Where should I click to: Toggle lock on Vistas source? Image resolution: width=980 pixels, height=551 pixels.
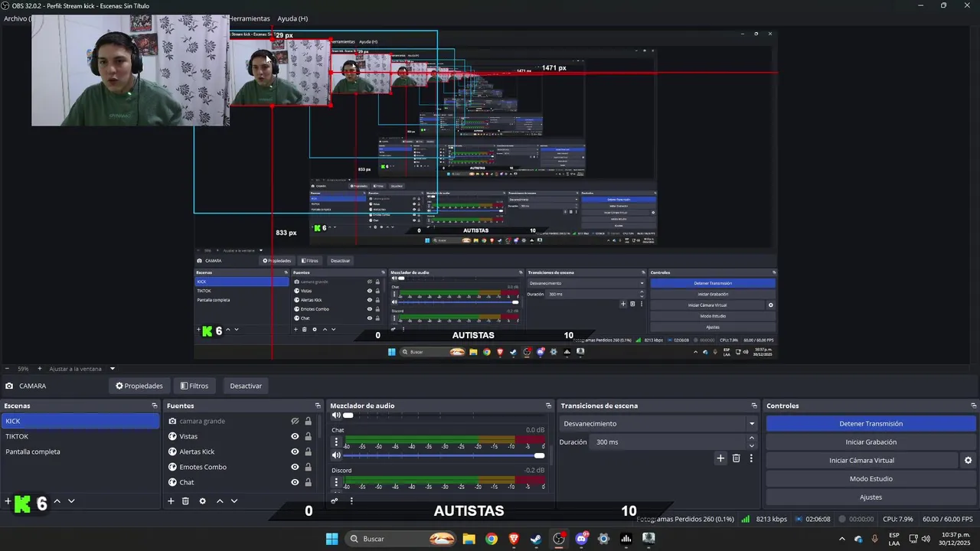pos(309,436)
